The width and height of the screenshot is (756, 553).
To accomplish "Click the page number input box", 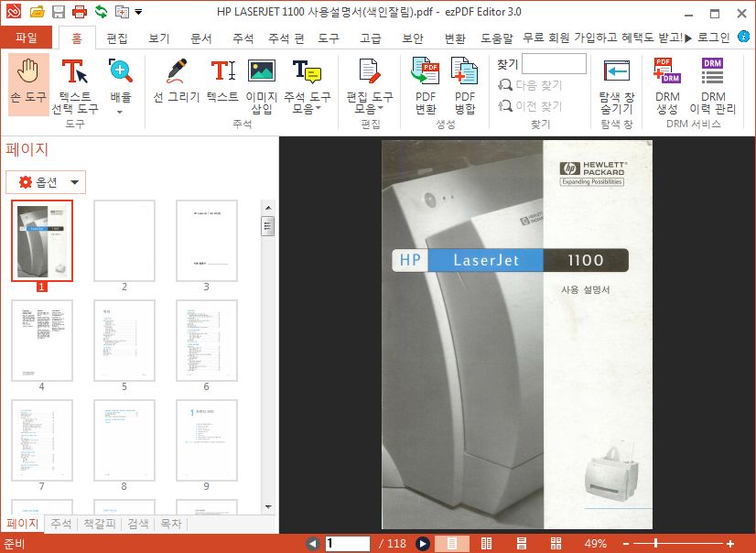I will tap(347, 544).
